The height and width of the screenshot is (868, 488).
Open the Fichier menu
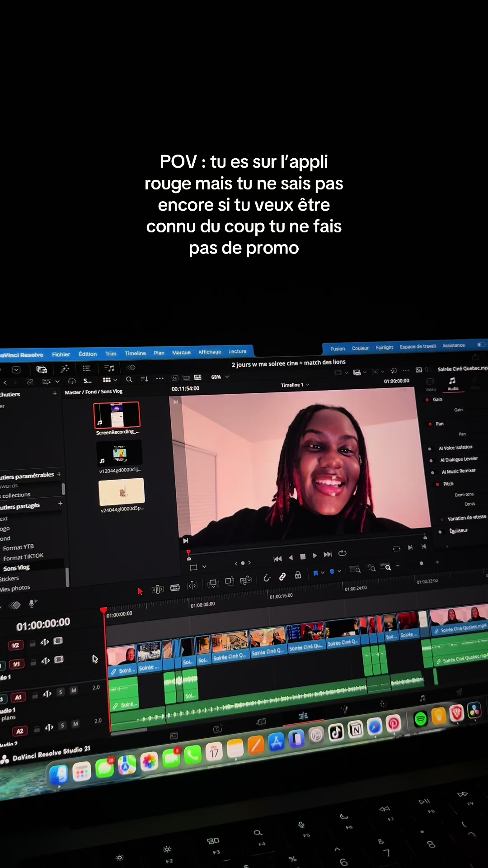click(61, 354)
